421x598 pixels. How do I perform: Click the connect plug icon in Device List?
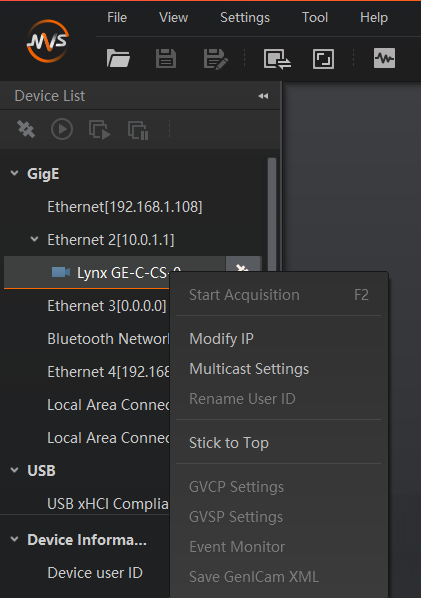tap(26, 129)
